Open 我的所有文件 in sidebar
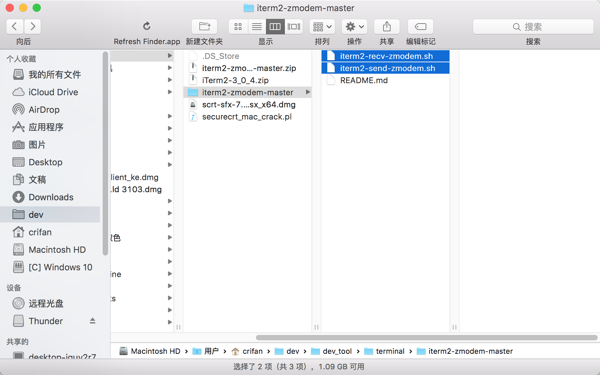This screenshot has height=375, width=600. pyautogui.click(x=51, y=75)
